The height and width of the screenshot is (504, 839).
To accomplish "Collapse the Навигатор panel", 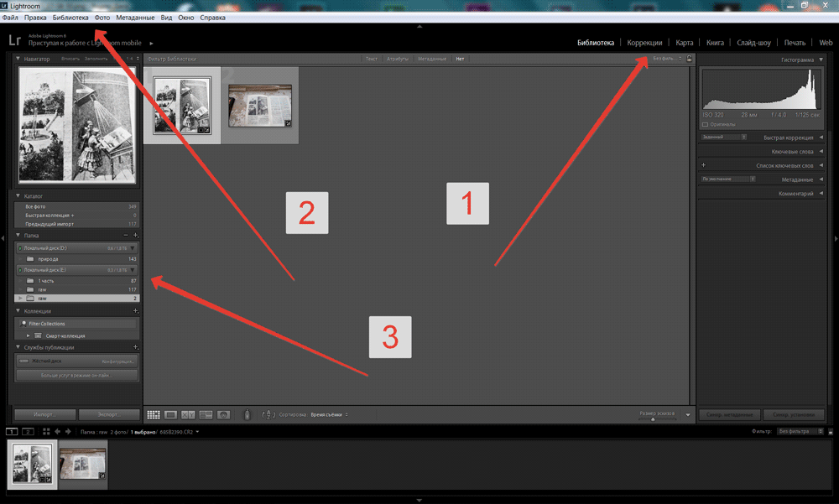I will (x=18, y=59).
